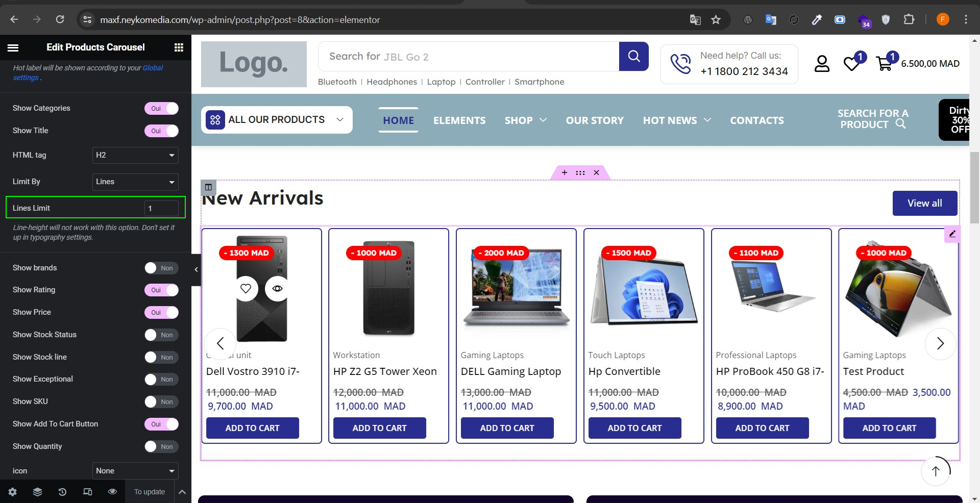Toggle Show Price switch
980x503 pixels.
(161, 313)
